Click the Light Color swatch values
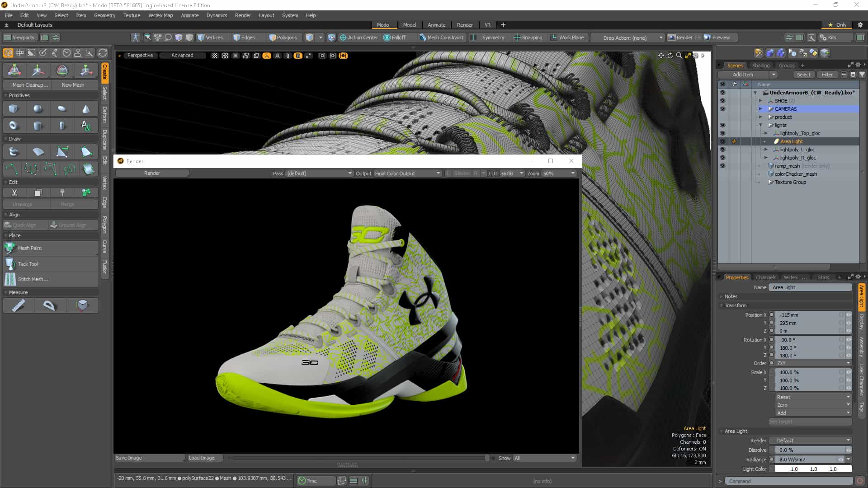868x488 pixels. [813, 469]
